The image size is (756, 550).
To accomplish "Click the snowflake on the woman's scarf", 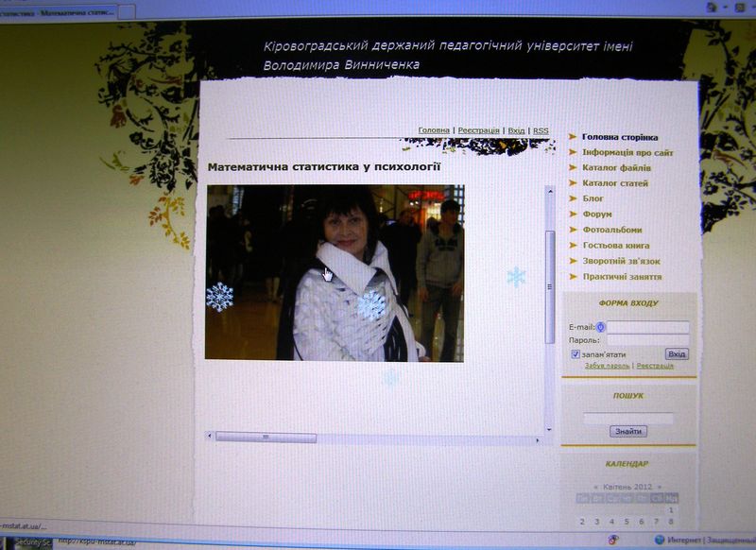I will click(371, 303).
